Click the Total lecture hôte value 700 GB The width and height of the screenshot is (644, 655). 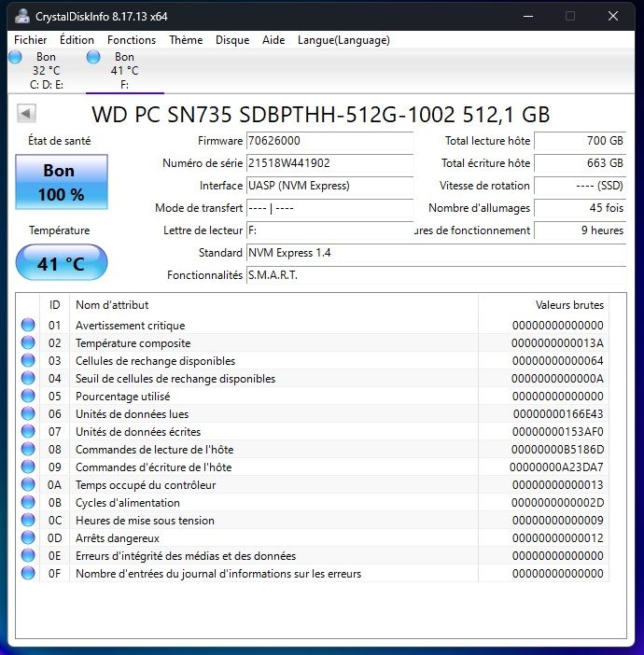click(580, 141)
